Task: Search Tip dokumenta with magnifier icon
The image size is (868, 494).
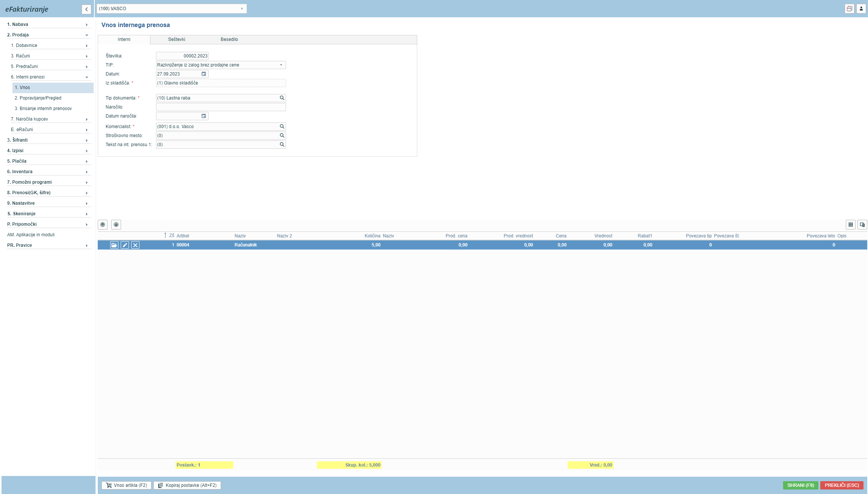Action: point(282,98)
